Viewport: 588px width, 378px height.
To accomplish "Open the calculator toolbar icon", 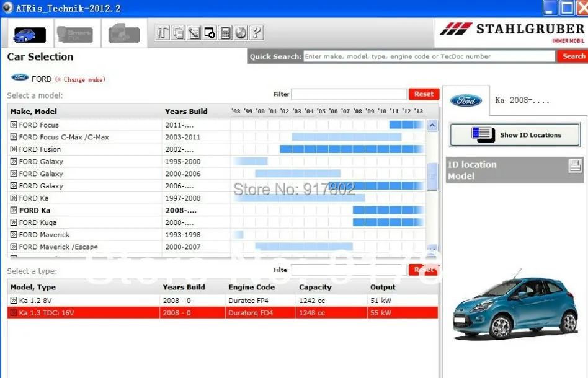I will (x=225, y=33).
